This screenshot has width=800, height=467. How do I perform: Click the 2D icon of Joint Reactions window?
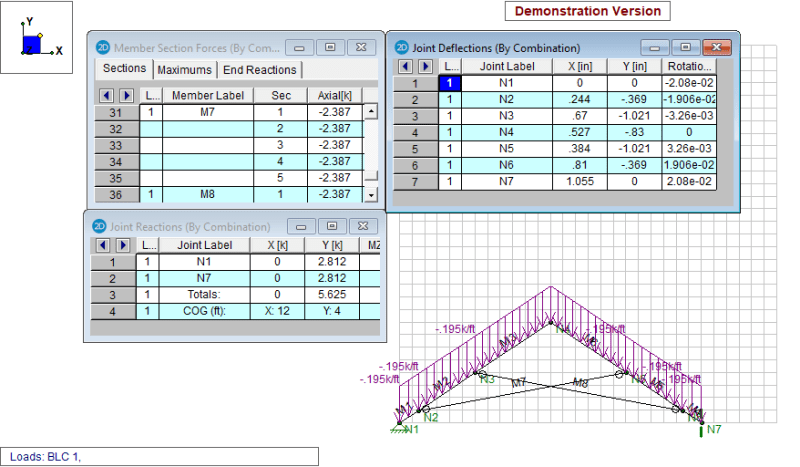pyautogui.click(x=99, y=226)
